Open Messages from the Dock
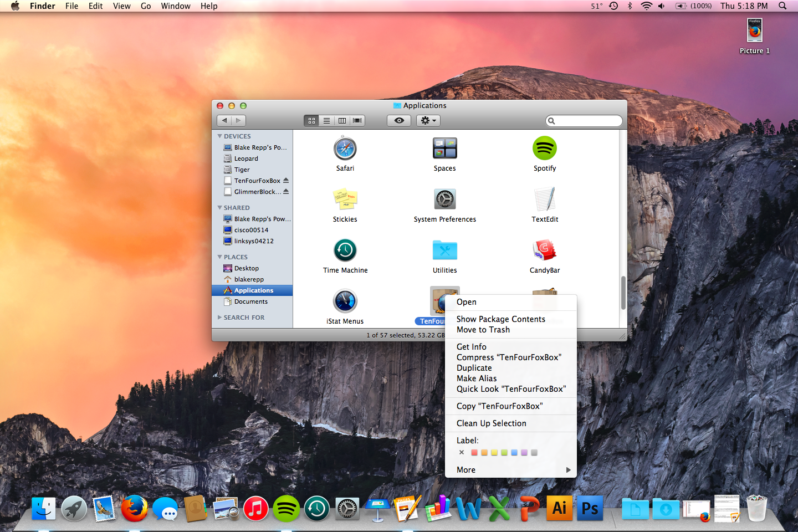 point(165,509)
